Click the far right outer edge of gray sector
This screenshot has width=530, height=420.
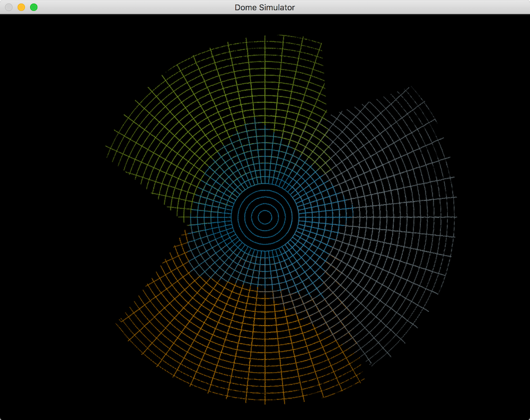click(x=455, y=217)
